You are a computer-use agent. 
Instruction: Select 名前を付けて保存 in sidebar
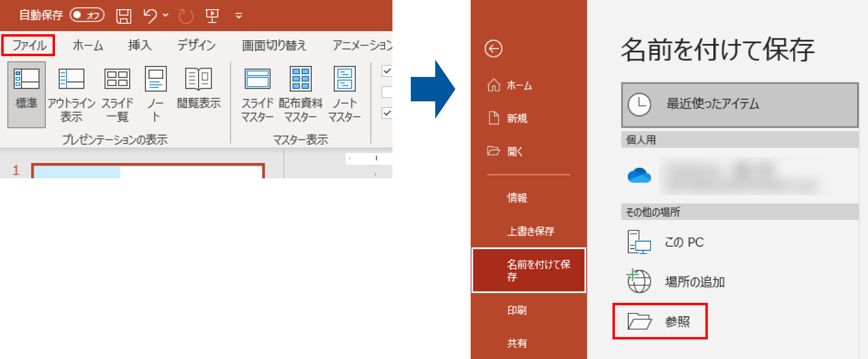[529, 270]
